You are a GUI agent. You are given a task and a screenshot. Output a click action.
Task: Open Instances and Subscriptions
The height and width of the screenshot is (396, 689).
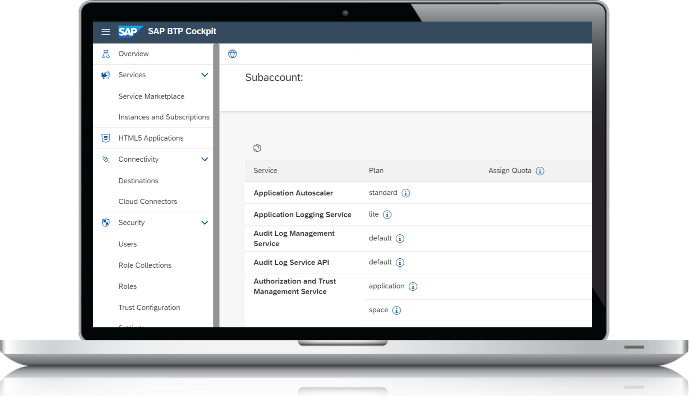(163, 117)
